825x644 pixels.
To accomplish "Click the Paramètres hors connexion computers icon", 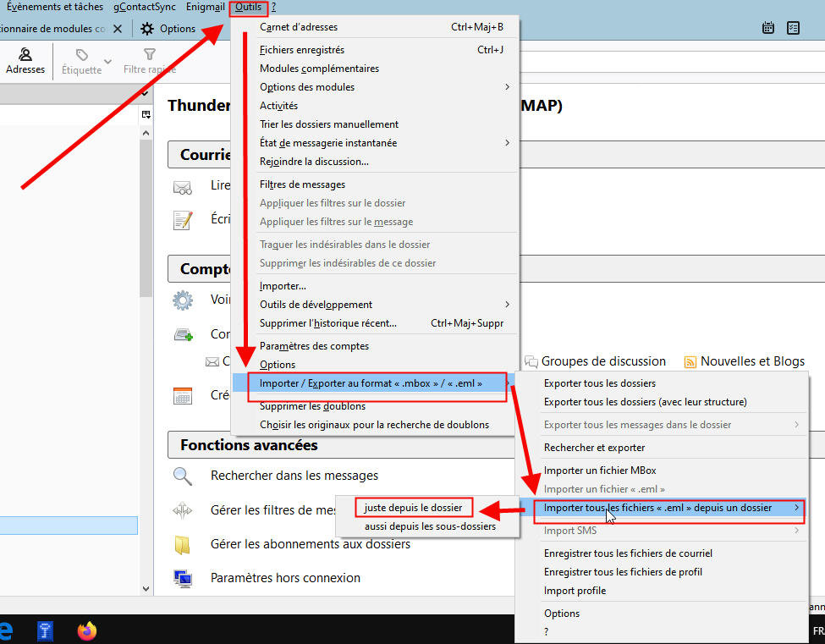I will point(183,579).
